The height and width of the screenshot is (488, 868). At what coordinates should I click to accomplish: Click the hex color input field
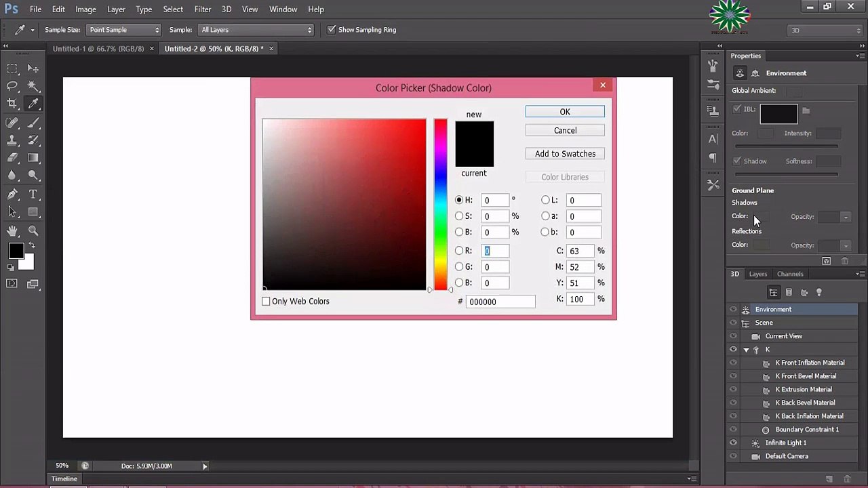click(x=500, y=302)
